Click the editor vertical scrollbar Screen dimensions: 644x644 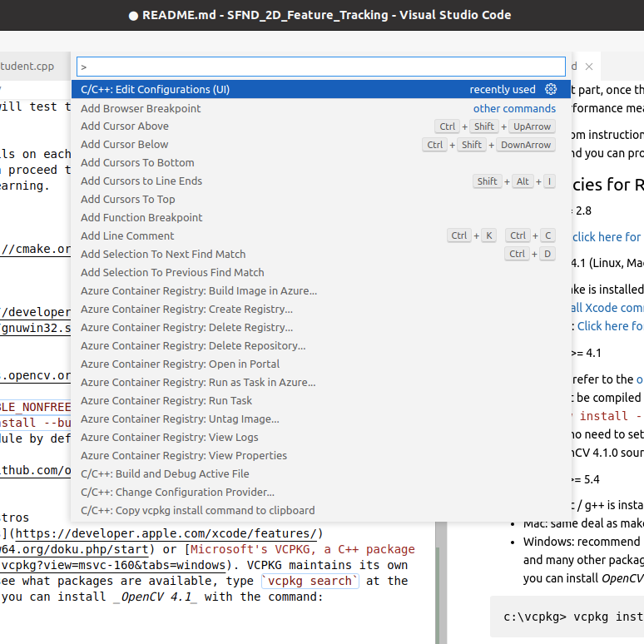(x=441, y=582)
